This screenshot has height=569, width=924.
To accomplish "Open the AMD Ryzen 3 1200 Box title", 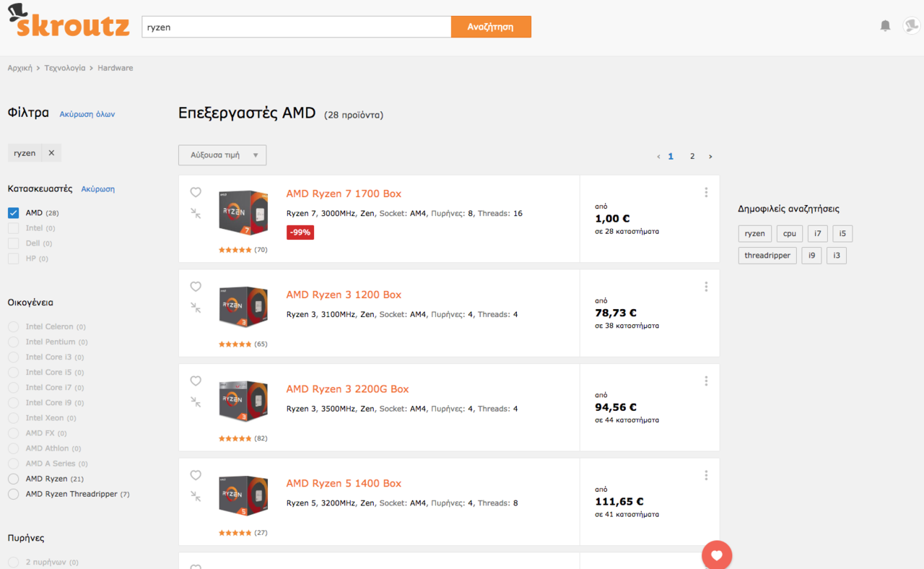I will [x=344, y=295].
